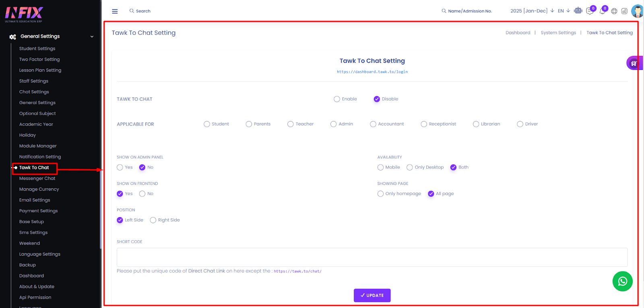Choose No for Show On Admin Panel

pyautogui.click(x=142, y=167)
